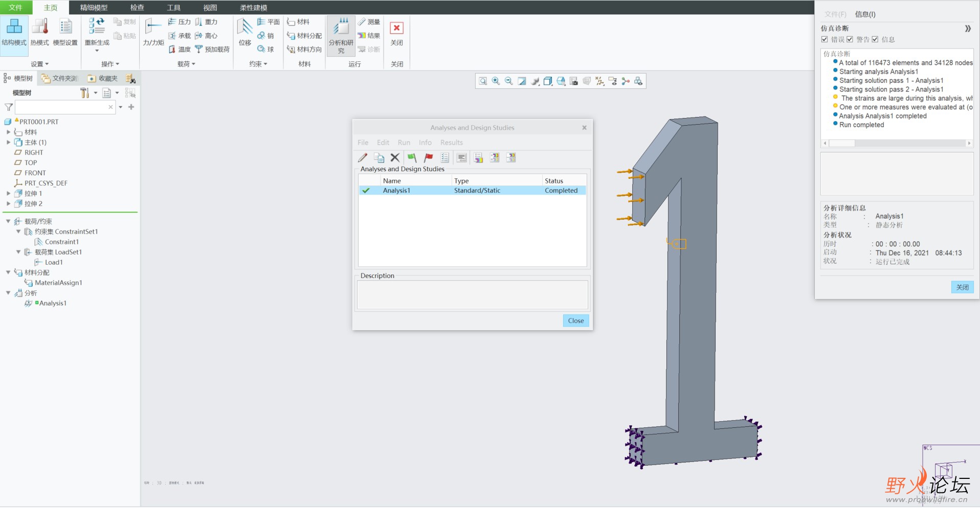Create a 平面 planar constraint

(x=269, y=21)
